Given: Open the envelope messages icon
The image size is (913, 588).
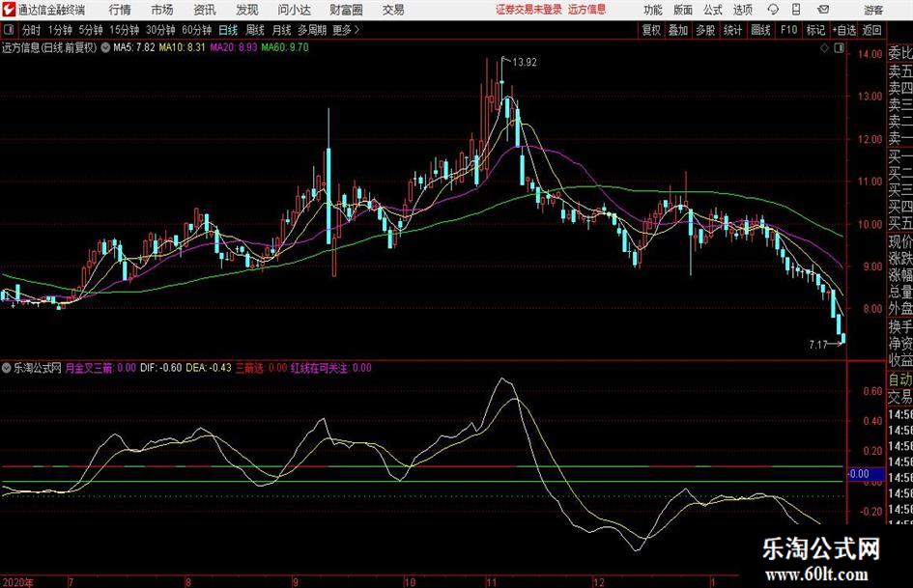Looking at the screenshot, I should pyautogui.click(x=823, y=10).
